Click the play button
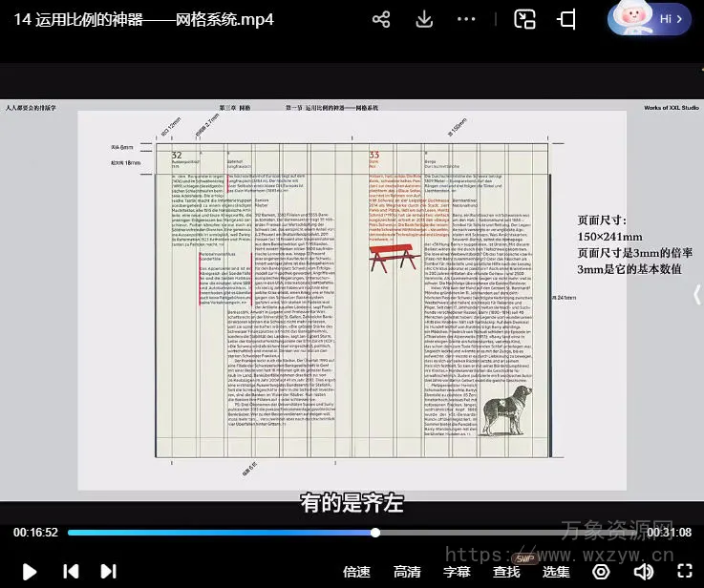Image resolution: width=704 pixels, height=588 pixels. pyautogui.click(x=30, y=571)
